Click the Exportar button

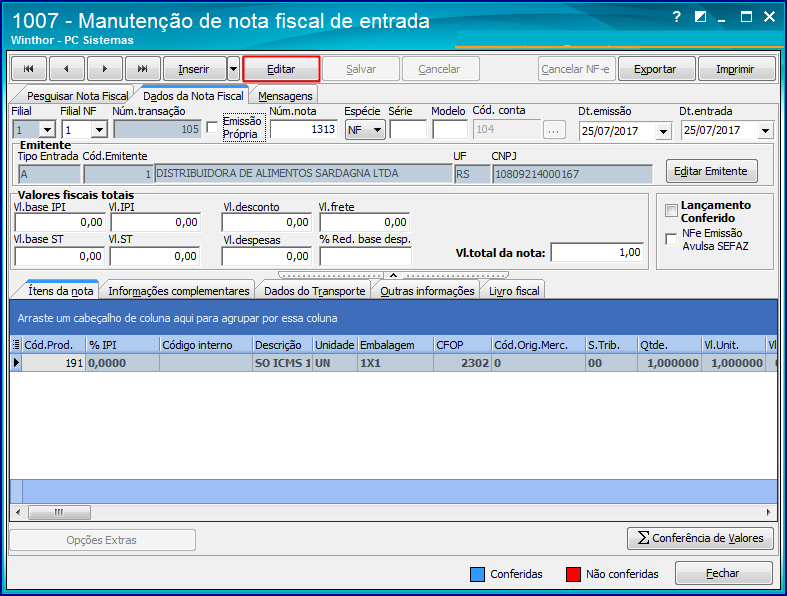(656, 69)
